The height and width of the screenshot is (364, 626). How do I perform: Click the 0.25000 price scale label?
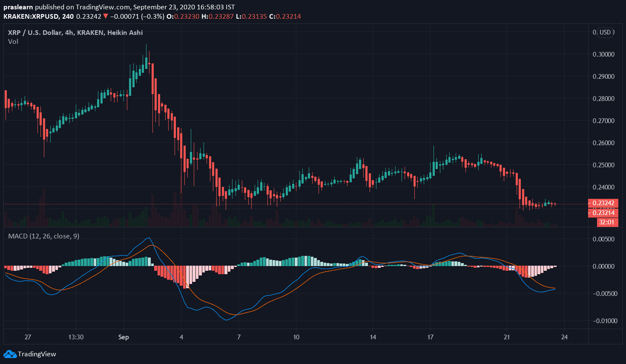click(x=603, y=165)
